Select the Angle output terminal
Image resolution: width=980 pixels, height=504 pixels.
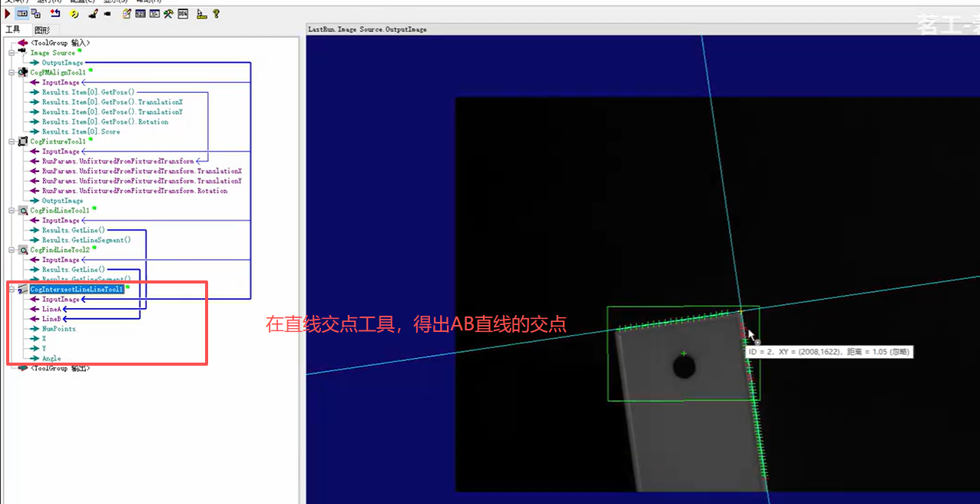[x=51, y=359]
